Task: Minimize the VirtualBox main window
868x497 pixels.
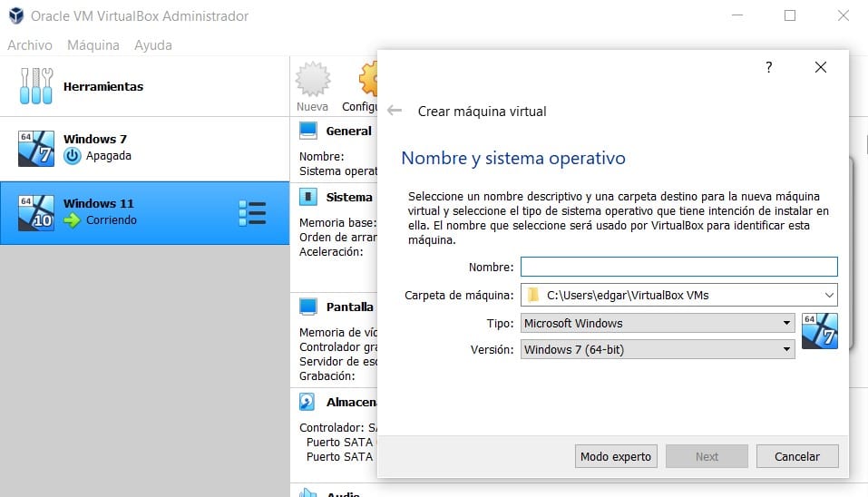Action: click(737, 15)
